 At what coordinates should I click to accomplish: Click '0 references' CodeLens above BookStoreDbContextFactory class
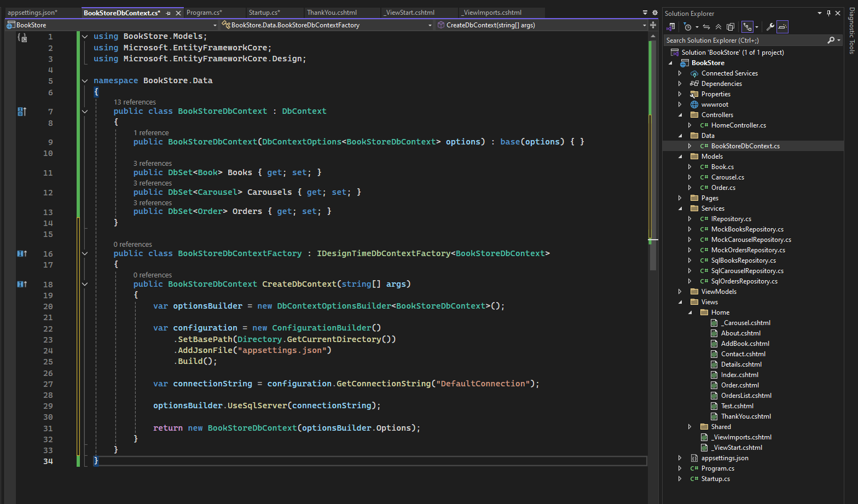click(133, 245)
